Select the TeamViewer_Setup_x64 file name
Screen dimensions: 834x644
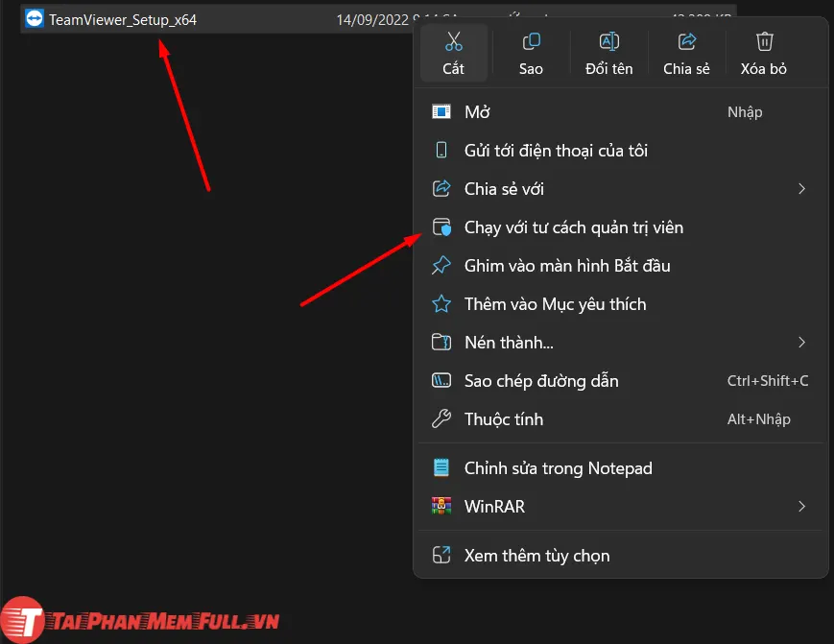[x=123, y=19]
